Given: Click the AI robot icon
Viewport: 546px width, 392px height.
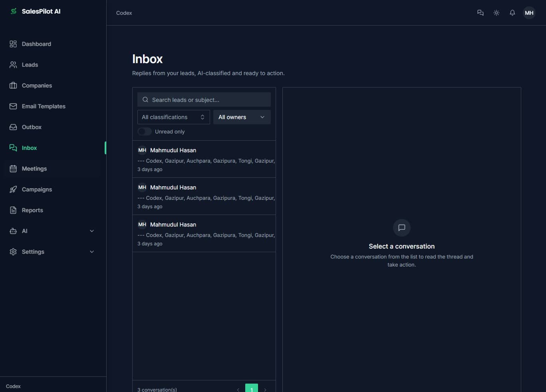Looking at the screenshot, I should (13, 231).
